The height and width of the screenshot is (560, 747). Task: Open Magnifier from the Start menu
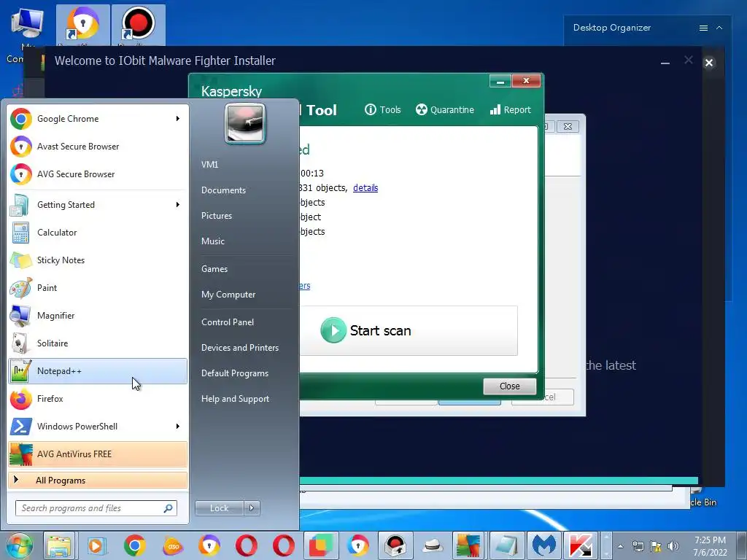pyautogui.click(x=98, y=315)
